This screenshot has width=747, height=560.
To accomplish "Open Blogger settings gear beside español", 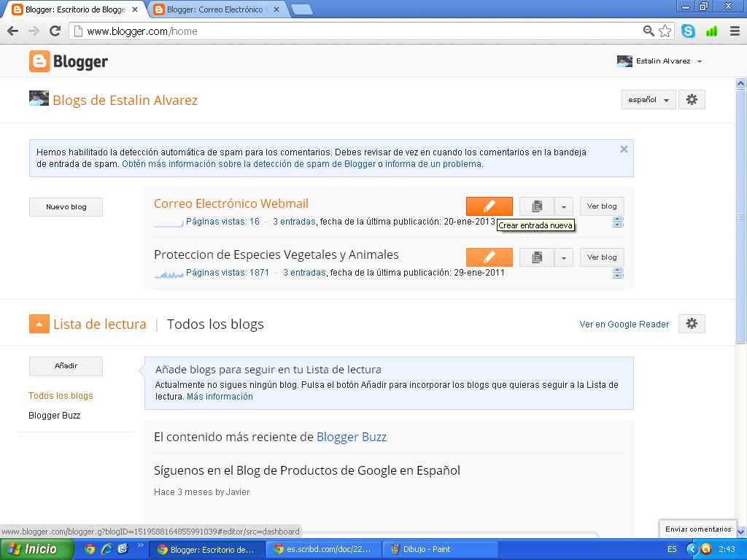I will pos(692,99).
